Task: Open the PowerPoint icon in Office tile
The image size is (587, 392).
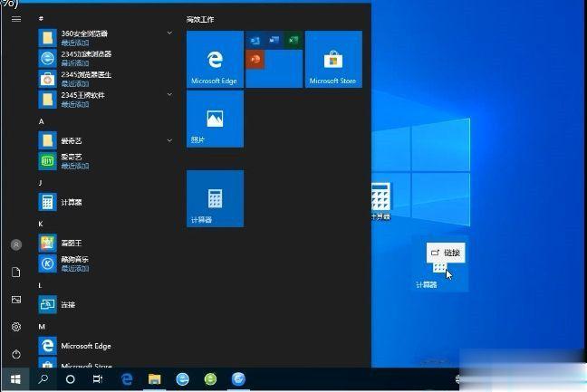Action: point(255,60)
